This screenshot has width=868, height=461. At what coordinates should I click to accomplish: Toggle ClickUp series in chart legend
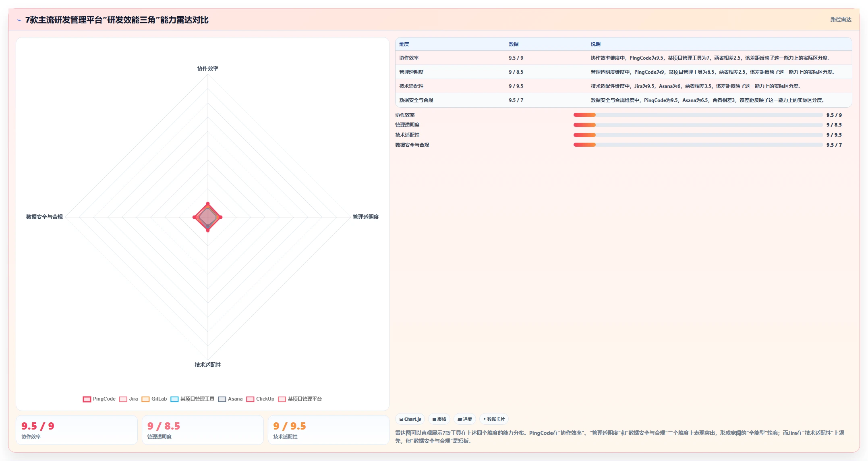point(260,399)
